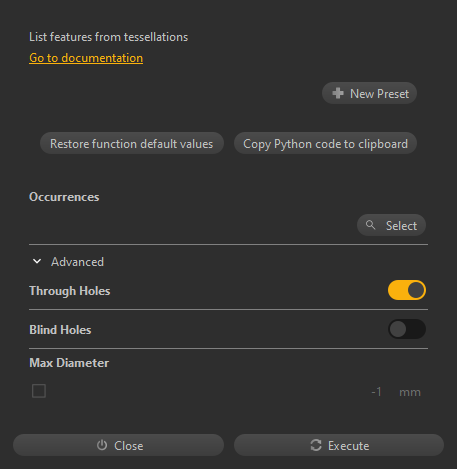
Task: Click the Max Diameter value field showing -1
Action: [x=376, y=392]
